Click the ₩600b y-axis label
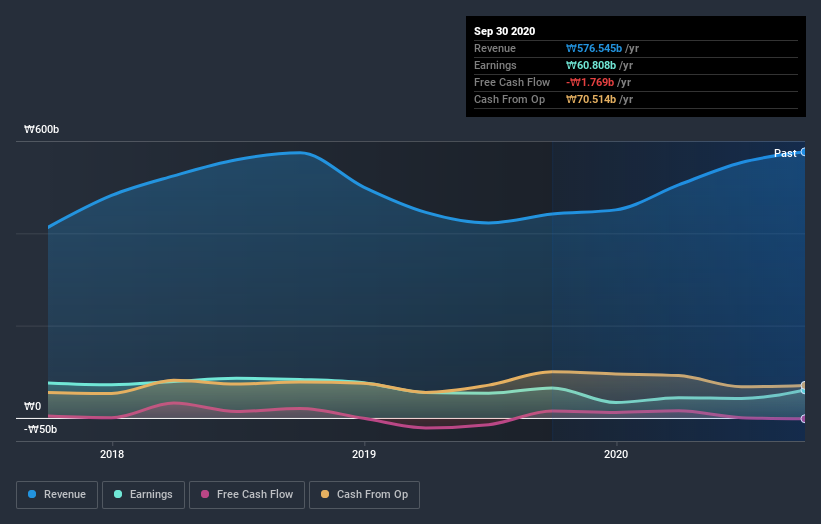The width and height of the screenshot is (821, 524). (x=41, y=129)
